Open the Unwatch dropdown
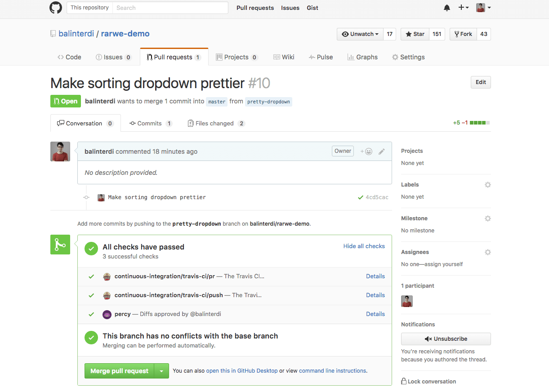The width and height of the screenshot is (549, 392). pyautogui.click(x=360, y=34)
